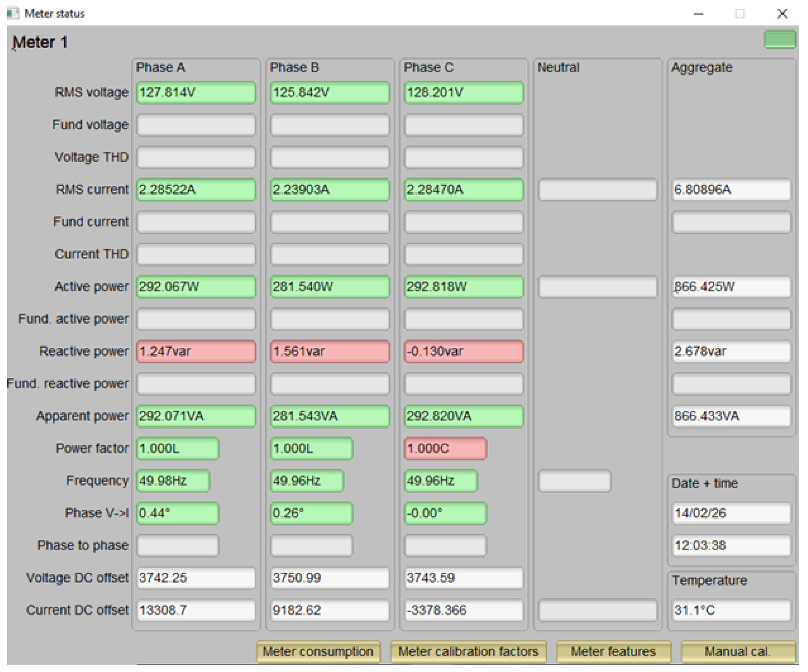
Task: Click Aggregate apparent power 866.433VA field
Action: click(x=731, y=416)
